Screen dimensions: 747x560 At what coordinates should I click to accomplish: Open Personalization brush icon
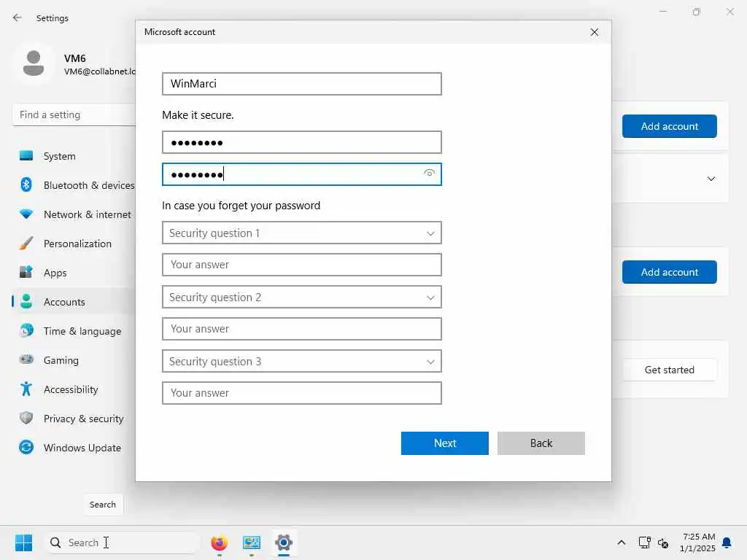click(x=26, y=244)
